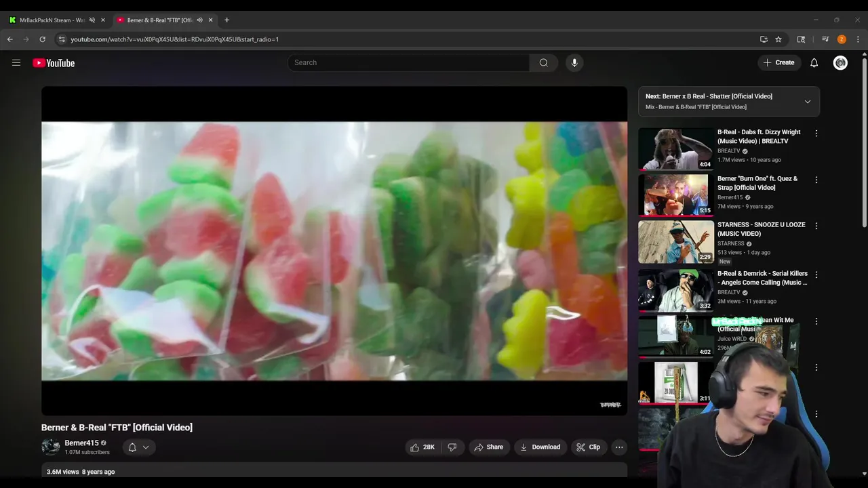Go to the YouTube home logo
The width and height of the screenshot is (868, 488).
coord(54,63)
